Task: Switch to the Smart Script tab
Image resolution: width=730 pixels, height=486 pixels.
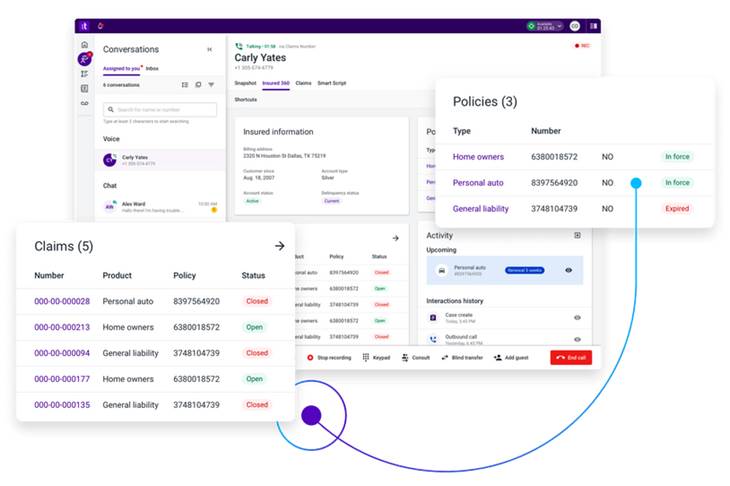Action: pyautogui.click(x=332, y=84)
